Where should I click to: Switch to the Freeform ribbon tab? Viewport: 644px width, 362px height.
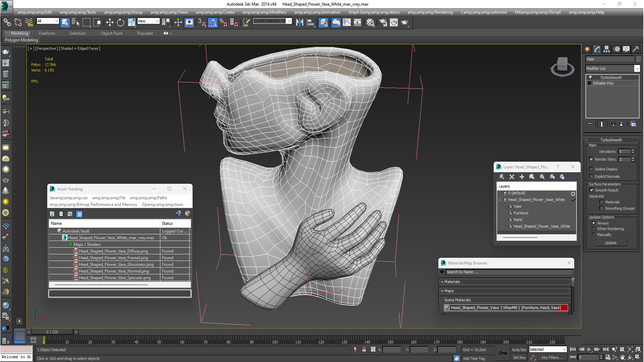coord(47,33)
